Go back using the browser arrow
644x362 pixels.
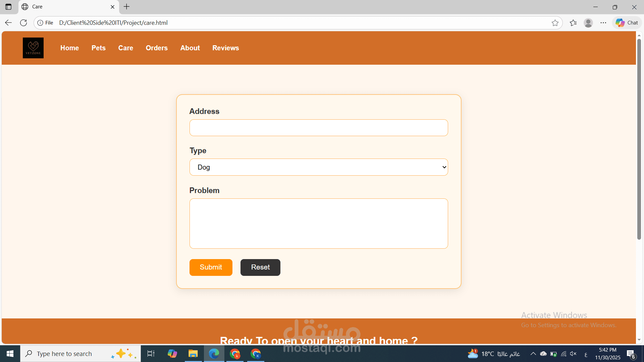(8, 23)
